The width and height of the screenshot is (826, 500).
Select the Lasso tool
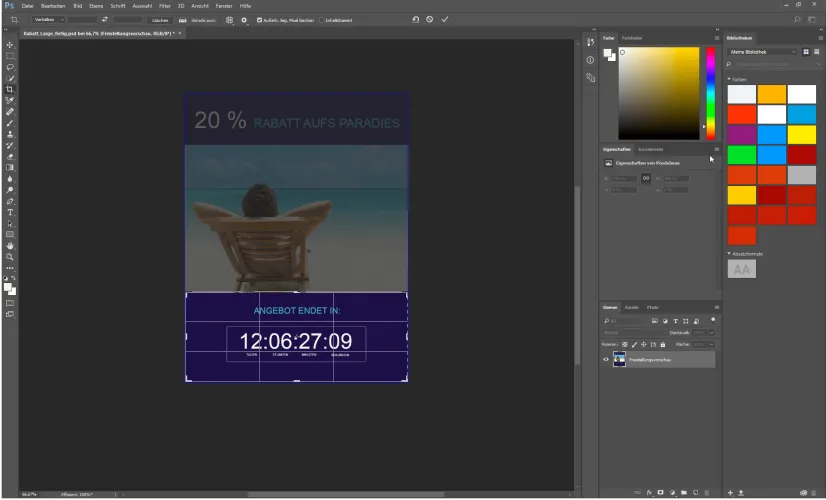(x=10, y=67)
